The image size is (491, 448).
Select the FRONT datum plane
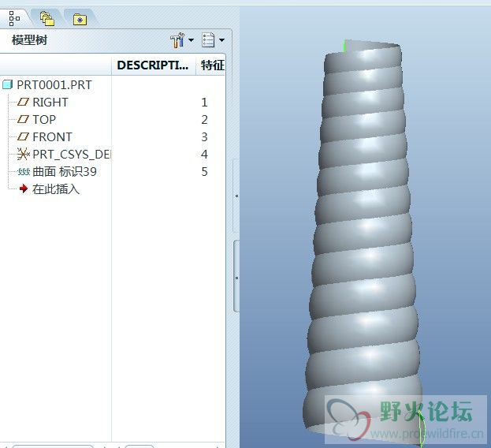pos(52,137)
